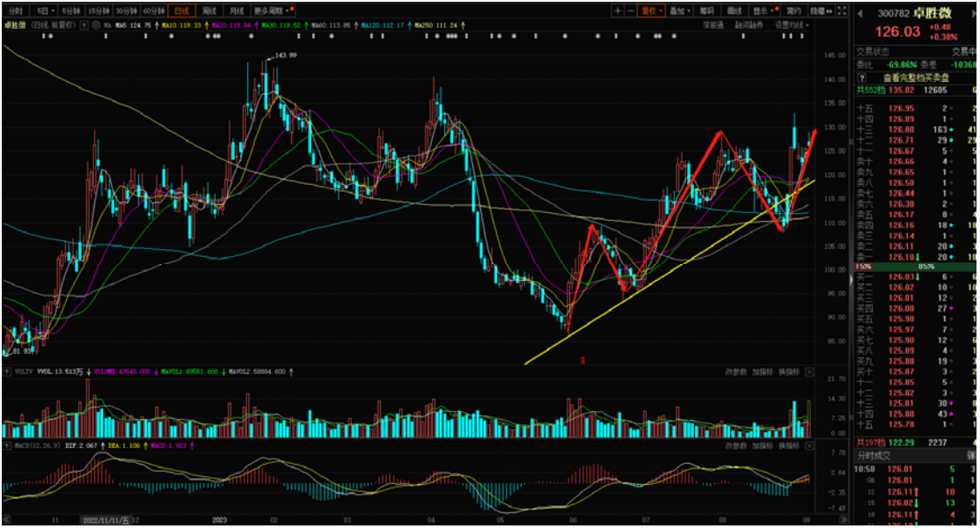Click 加指标 in the volume panel

[x=763, y=371]
